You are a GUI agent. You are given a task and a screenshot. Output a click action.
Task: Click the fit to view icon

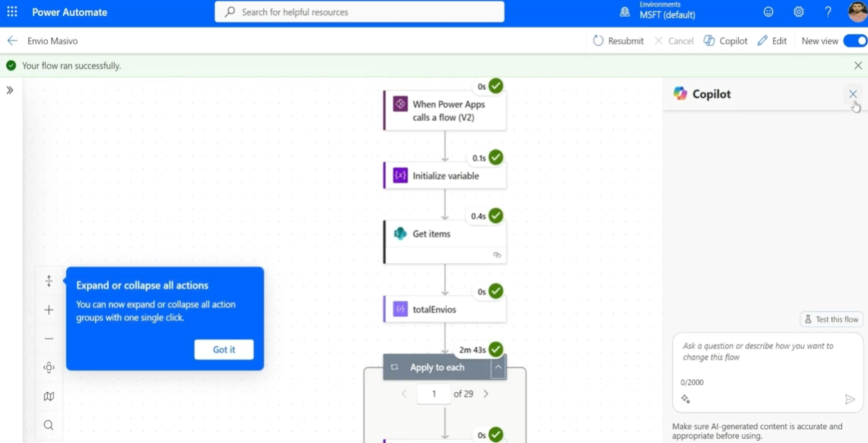coord(49,368)
